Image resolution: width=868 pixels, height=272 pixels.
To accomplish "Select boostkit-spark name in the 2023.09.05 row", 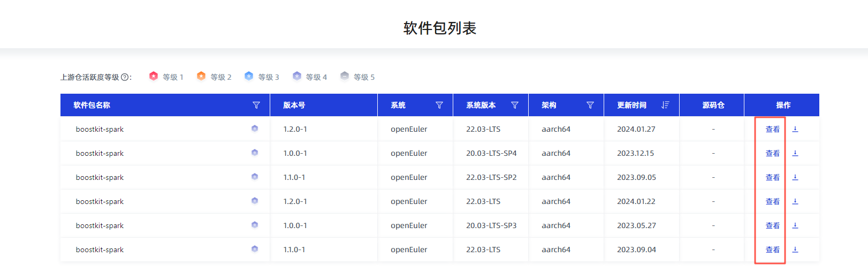I will [x=100, y=177].
